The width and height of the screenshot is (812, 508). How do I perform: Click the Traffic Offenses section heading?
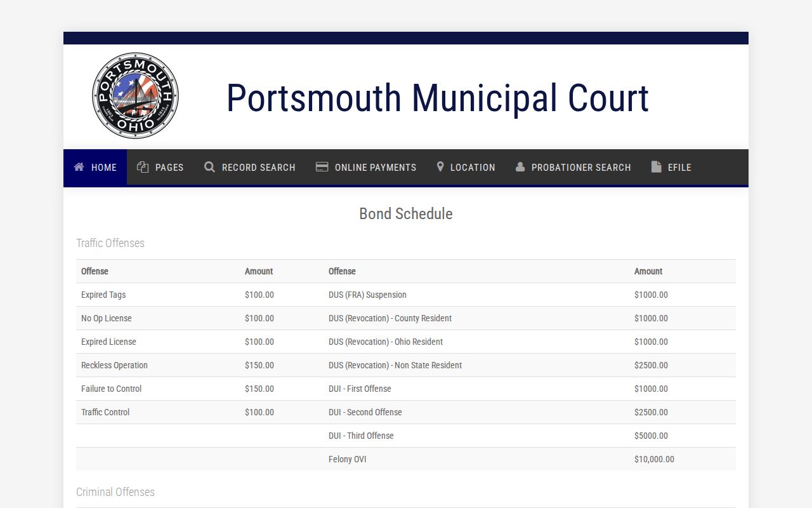pos(110,243)
